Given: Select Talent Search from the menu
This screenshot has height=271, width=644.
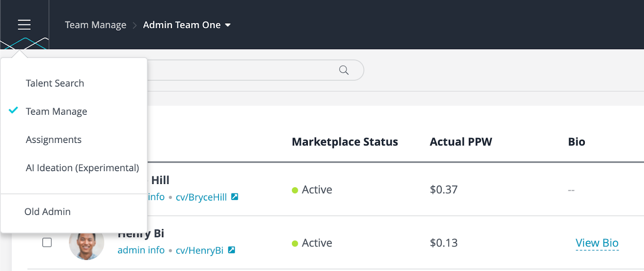Looking at the screenshot, I should [x=55, y=83].
